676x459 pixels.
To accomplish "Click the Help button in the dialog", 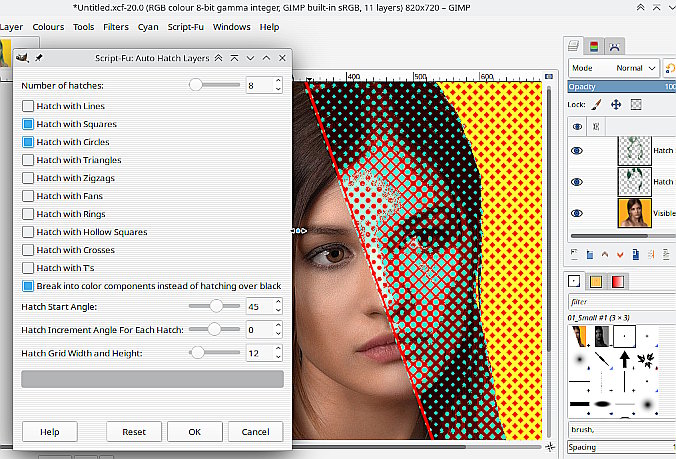I will click(x=50, y=431).
